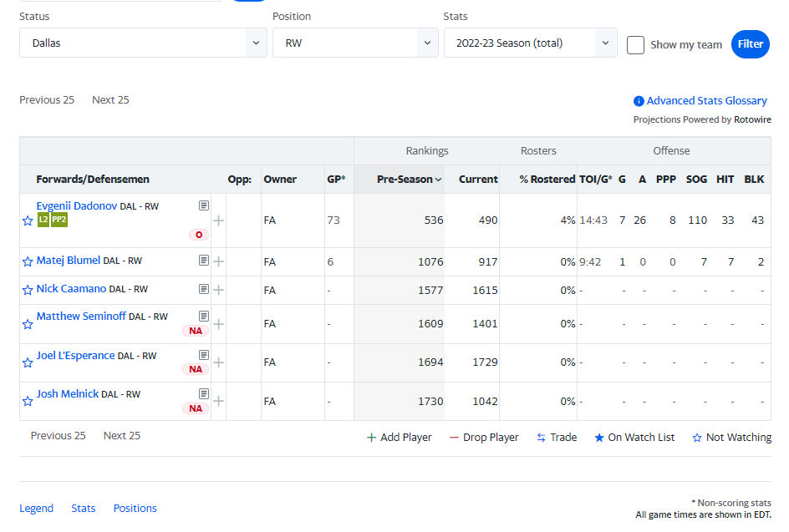Open Matthew Seminoff player page
This screenshot has width=789, height=532.
(x=81, y=317)
